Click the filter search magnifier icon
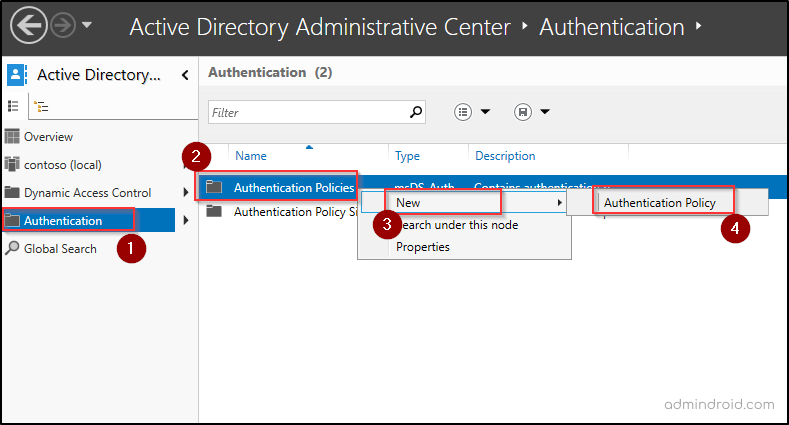The width and height of the screenshot is (789, 425). pos(416,112)
